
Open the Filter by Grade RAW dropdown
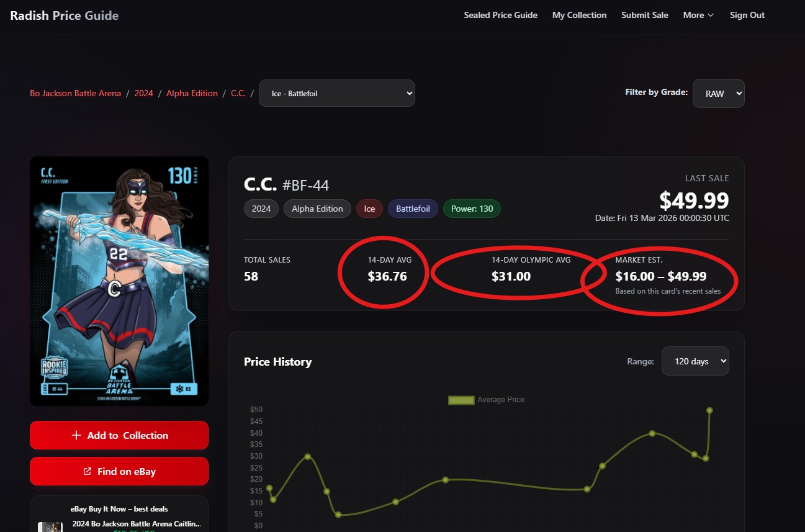(x=718, y=93)
